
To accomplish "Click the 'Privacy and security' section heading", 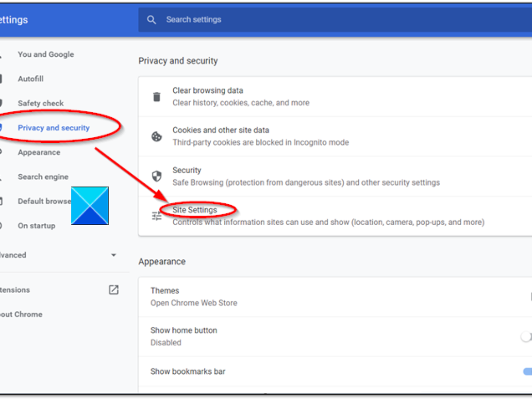I will tap(178, 61).
